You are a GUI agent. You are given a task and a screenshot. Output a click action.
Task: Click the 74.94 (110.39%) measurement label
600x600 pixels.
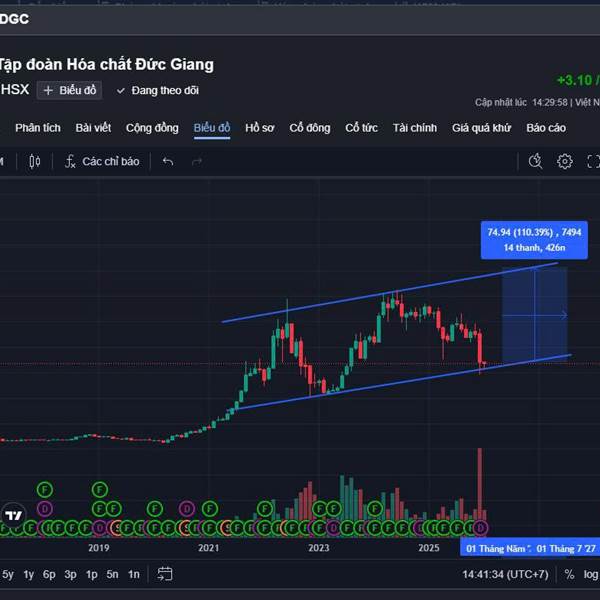(x=534, y=240)
